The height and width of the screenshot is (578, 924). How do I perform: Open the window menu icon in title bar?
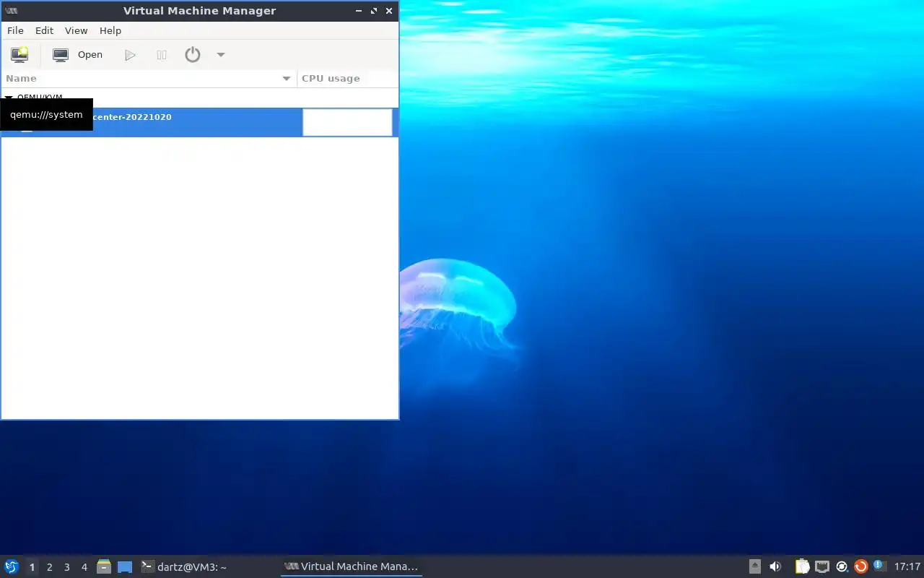11,11
